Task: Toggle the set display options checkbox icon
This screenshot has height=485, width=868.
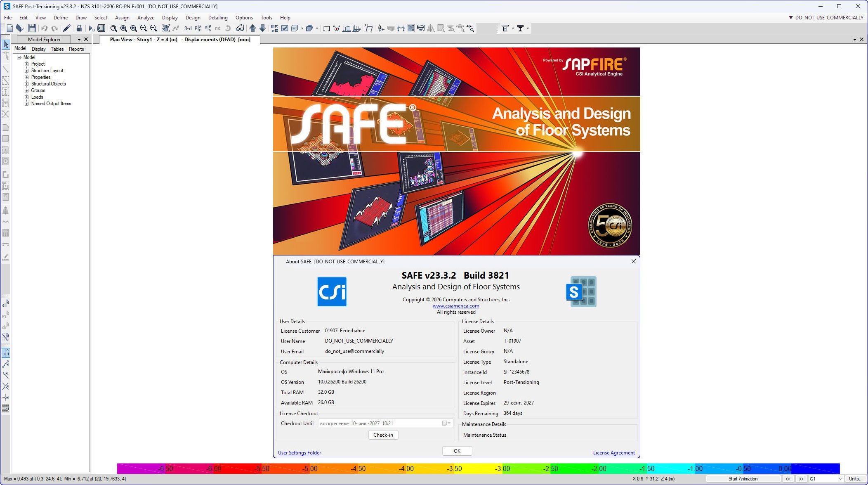Action: (285, 28)
